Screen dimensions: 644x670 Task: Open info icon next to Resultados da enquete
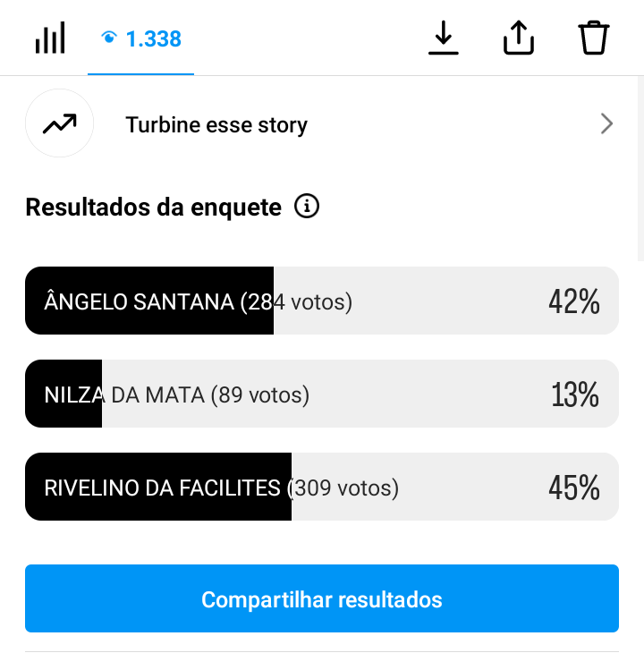tap(307, 207)
